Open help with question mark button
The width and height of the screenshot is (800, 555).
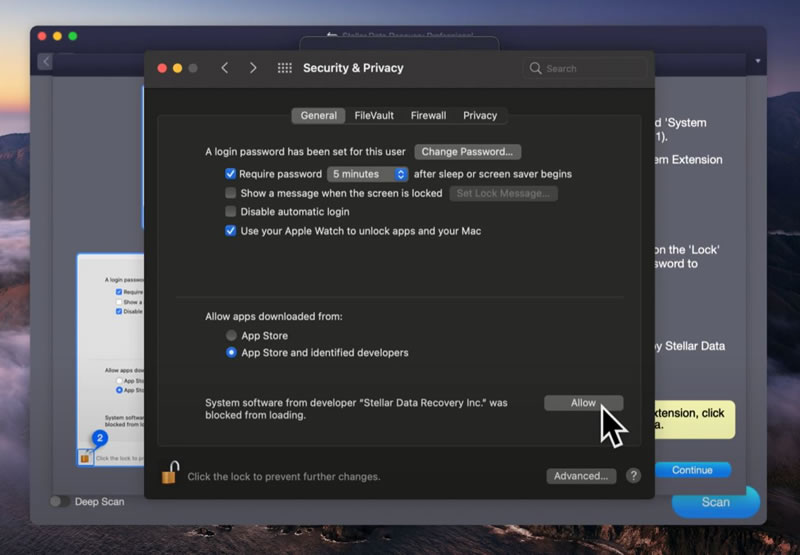pyautogui.click(x=633, y=476)
